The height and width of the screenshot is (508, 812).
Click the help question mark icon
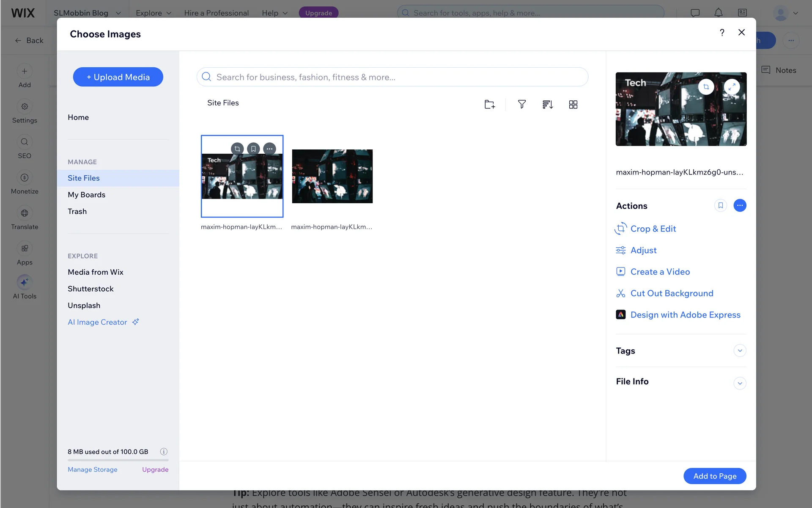(x=722, y=33)
